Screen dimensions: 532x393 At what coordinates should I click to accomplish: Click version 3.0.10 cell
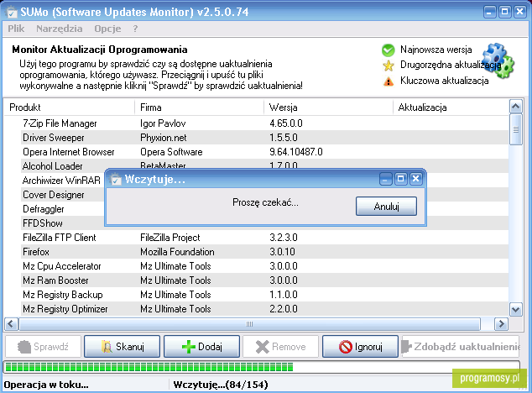pos(282,252)
